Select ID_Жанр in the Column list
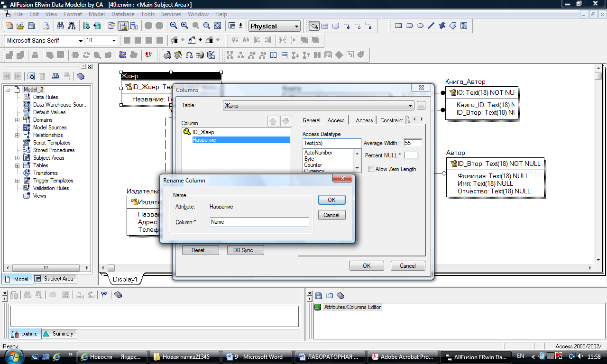This screenshot has width=607, height=364. coord(203,132)
